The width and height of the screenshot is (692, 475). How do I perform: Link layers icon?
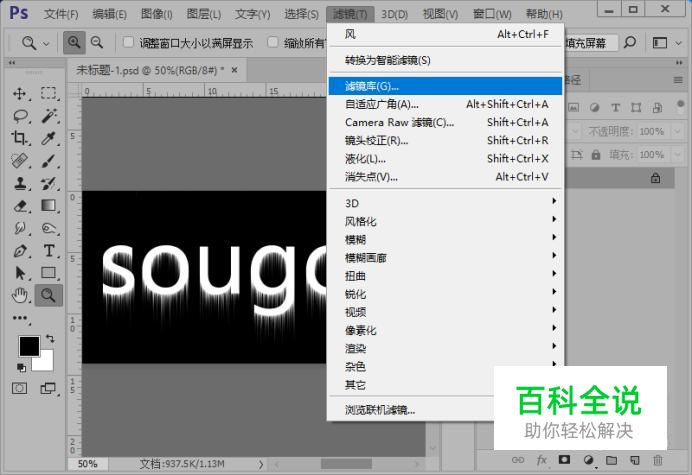coord(518,460)
